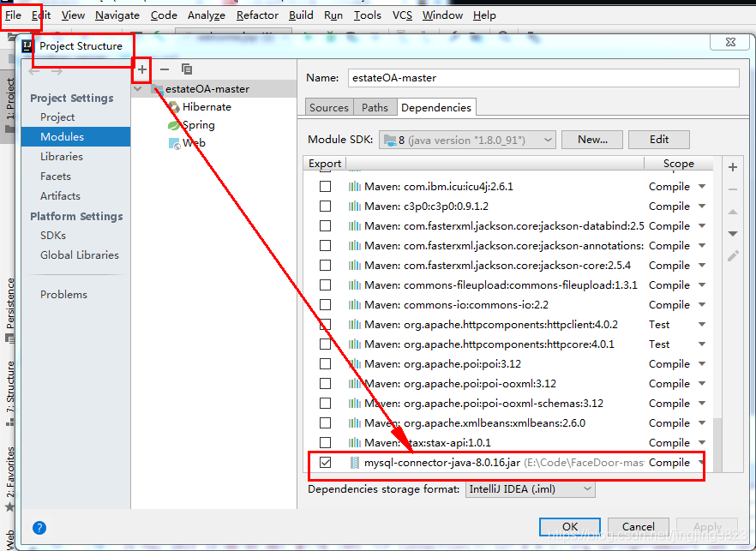Click the estateOA-master module folder icon
The height and width of the screenshot is (551, 756).
157,89
